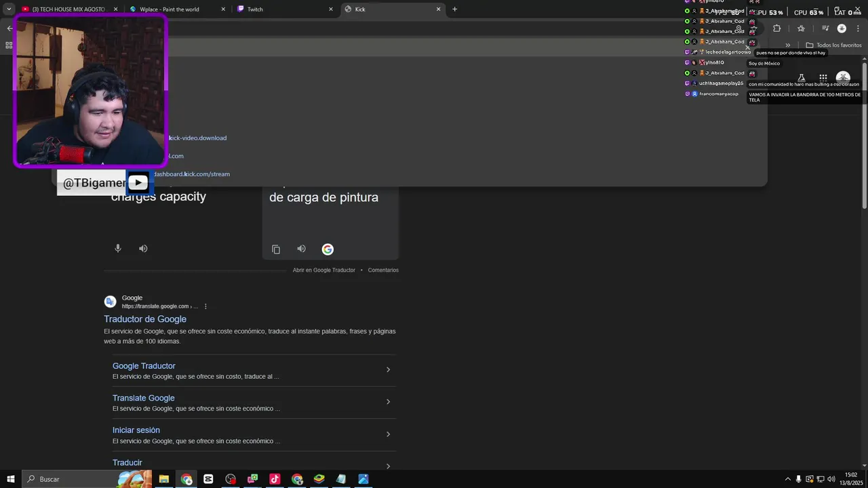Viewport: 868px width, 488px height.
Task: Close the Kick tab
Action: click(x=438, y=9)
